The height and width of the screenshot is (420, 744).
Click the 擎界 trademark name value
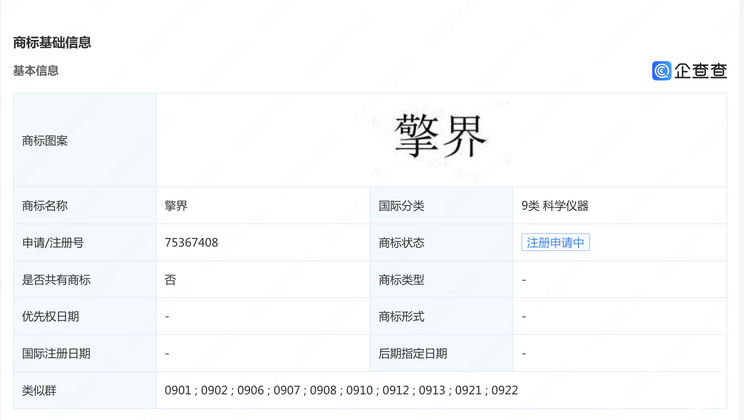coord(176,205)
